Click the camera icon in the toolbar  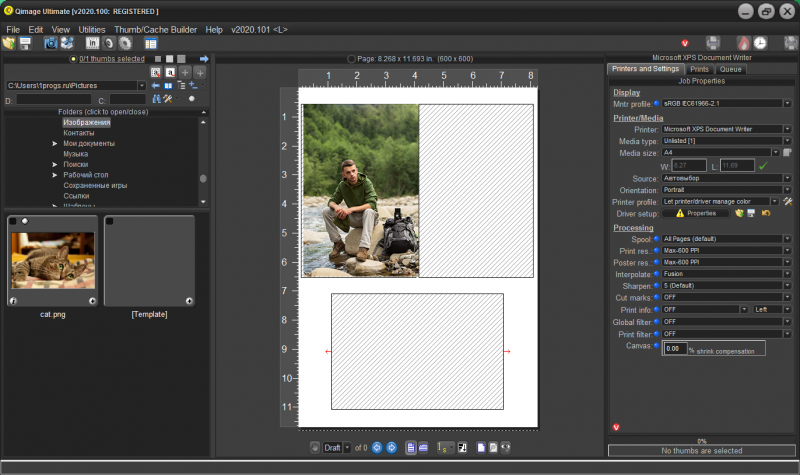pyautogui.click(x=50, y=44)
